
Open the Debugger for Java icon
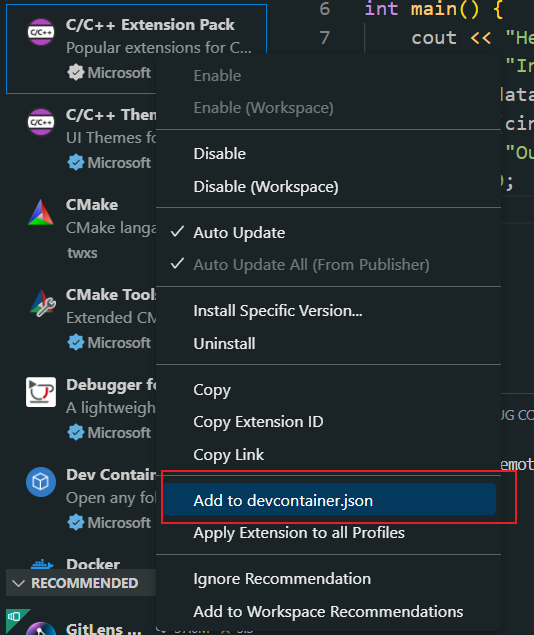click(x=41, y=392)
